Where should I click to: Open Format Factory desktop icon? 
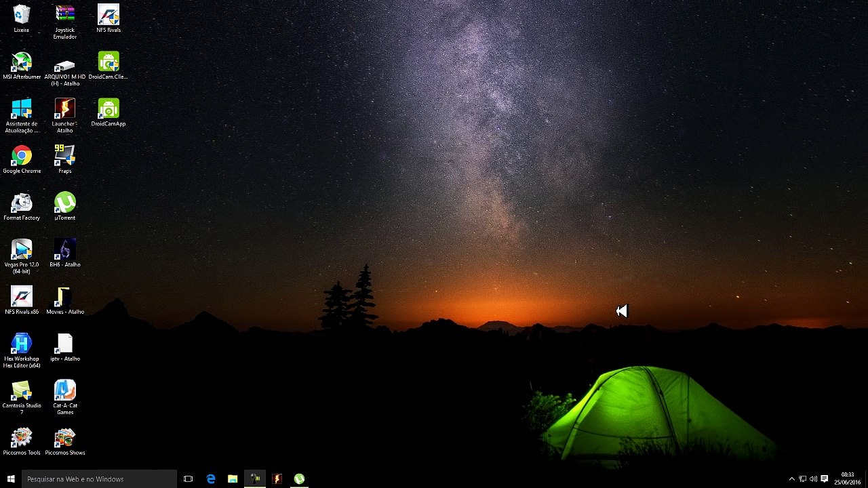[x=22, y=207]
